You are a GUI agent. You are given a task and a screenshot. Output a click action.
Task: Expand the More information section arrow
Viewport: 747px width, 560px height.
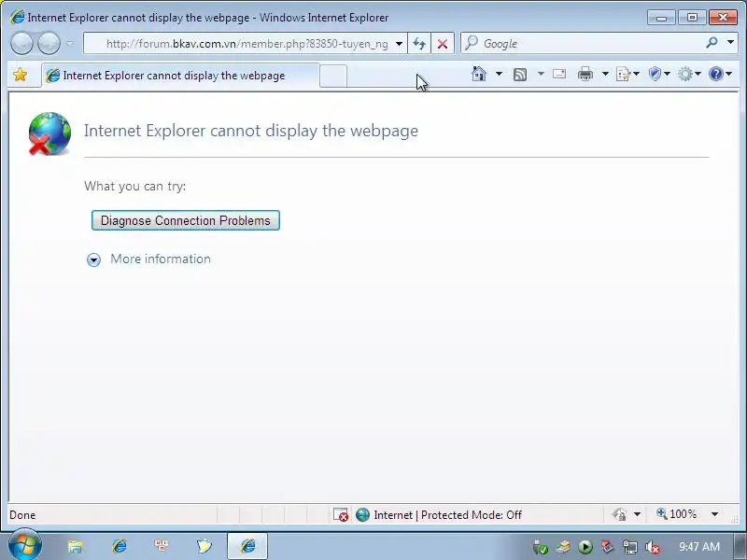pyautogui.click(x=94, y=259)
